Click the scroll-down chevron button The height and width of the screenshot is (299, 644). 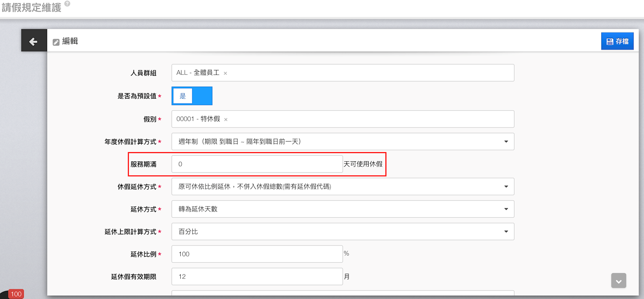click(618, 280)
